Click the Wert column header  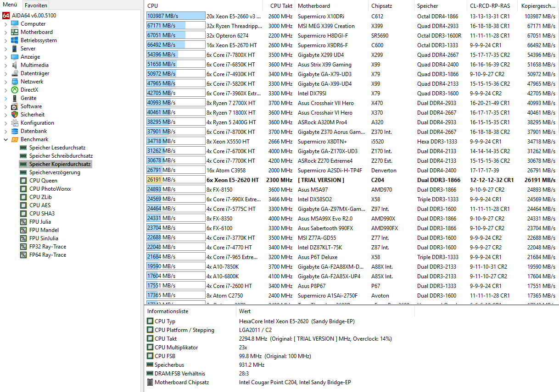pyautogui.click(x=325, y=311)
